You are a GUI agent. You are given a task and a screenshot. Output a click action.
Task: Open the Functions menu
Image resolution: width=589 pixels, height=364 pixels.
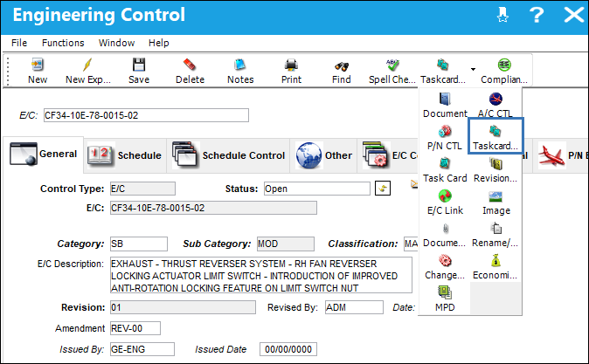[x=63, y=43]
